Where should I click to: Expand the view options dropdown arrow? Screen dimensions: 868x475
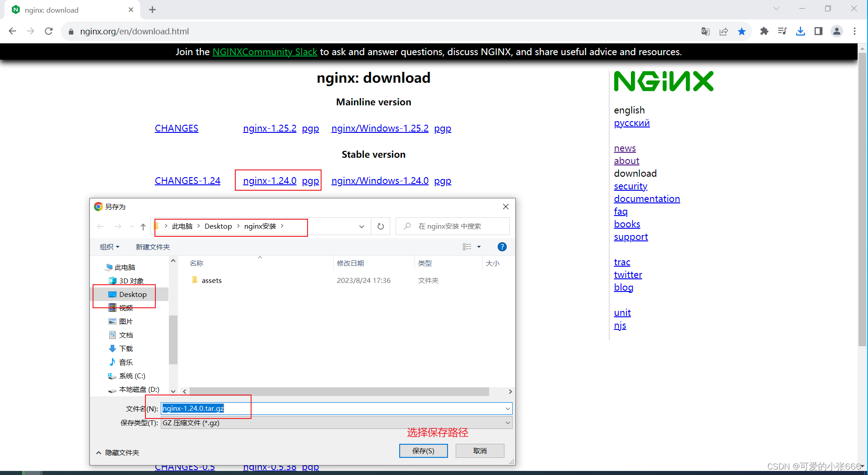tap(479, 247)
